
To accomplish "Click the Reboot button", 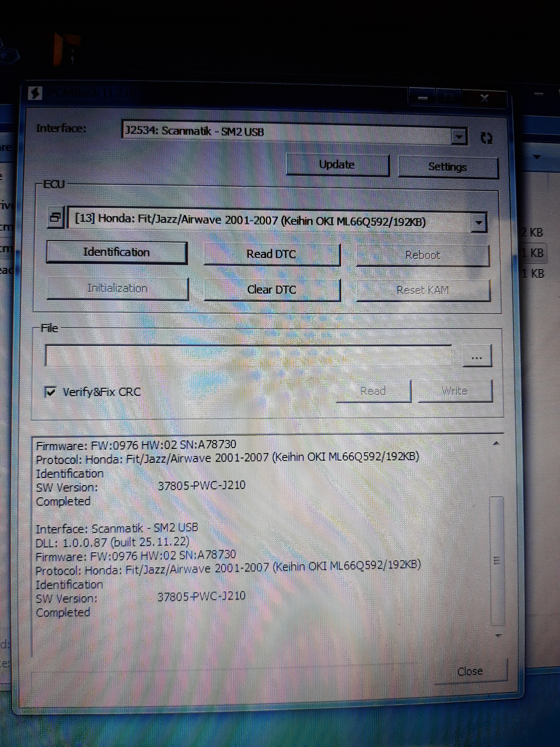I will click(422, 255).
